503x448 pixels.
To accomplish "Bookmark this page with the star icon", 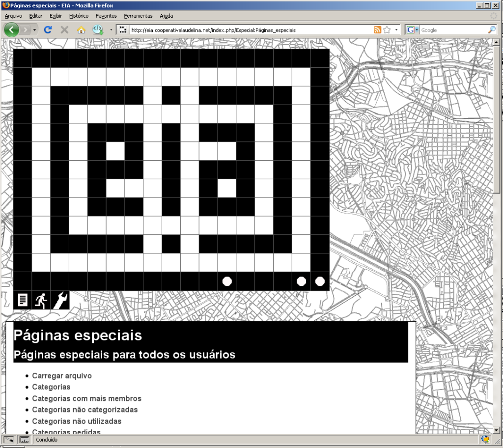I will [387, 30].
